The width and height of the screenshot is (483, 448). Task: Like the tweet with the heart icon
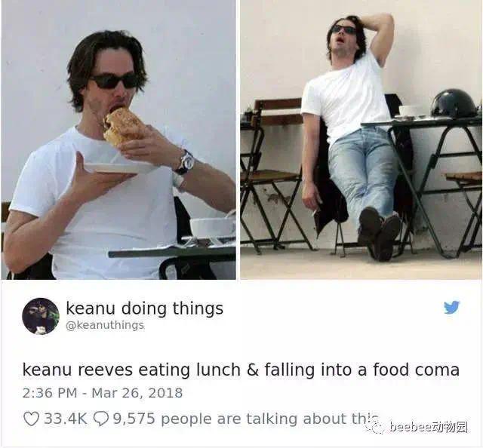(x=31, y=419)
